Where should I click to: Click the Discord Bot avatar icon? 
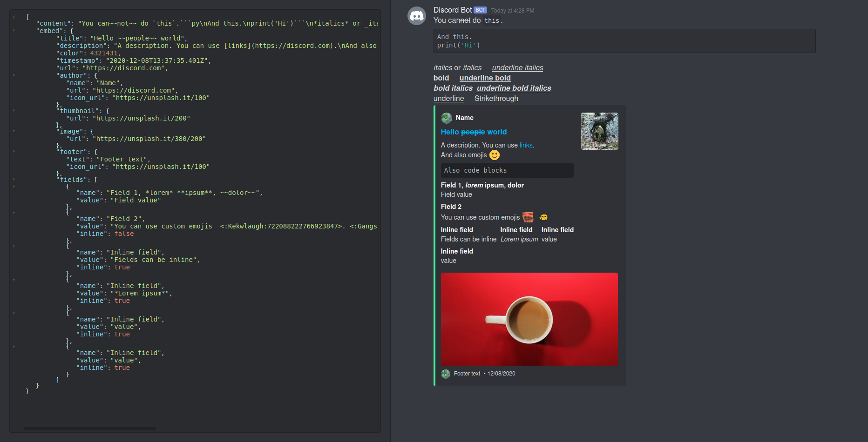pos(417,16)
